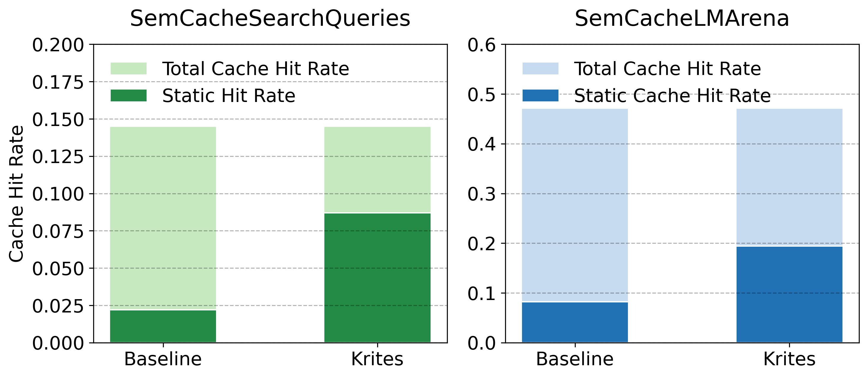The width and height of the screenshot is (868, 378).
Task: Click the light blue segment of the Krites bar
Action: point(789,177)
